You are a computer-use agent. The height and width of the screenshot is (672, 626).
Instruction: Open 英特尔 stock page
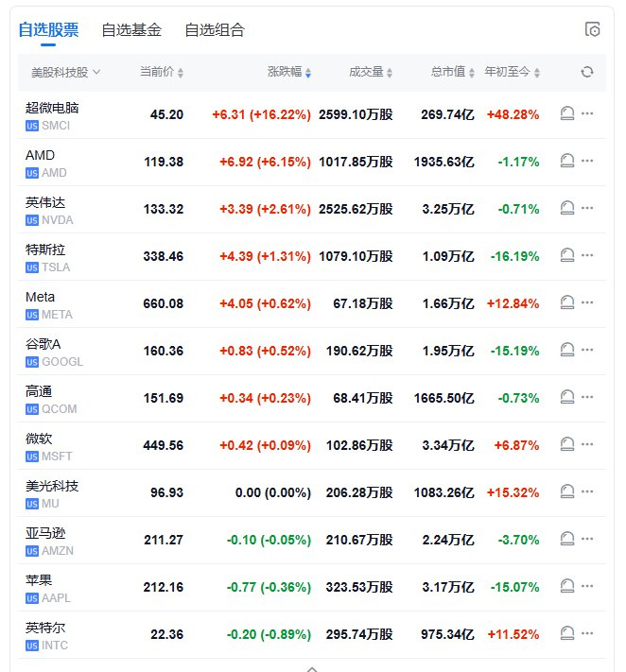(45, 628)
